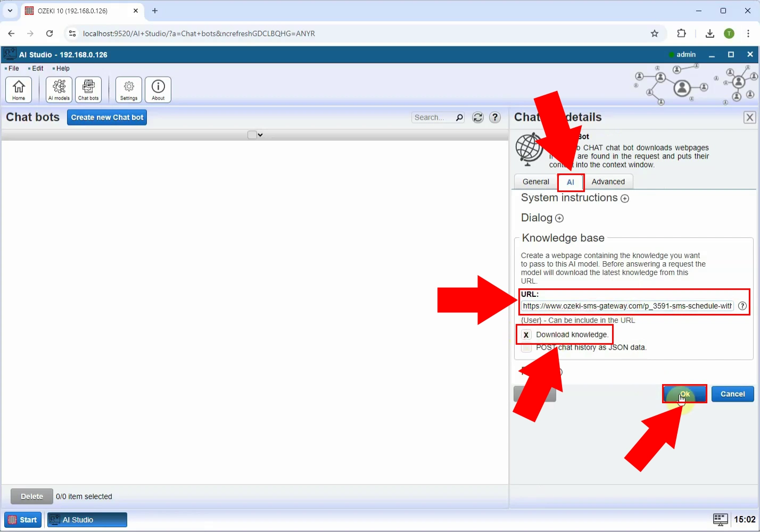
Task: Click the URL field help icon
Action: coord(742,306)
